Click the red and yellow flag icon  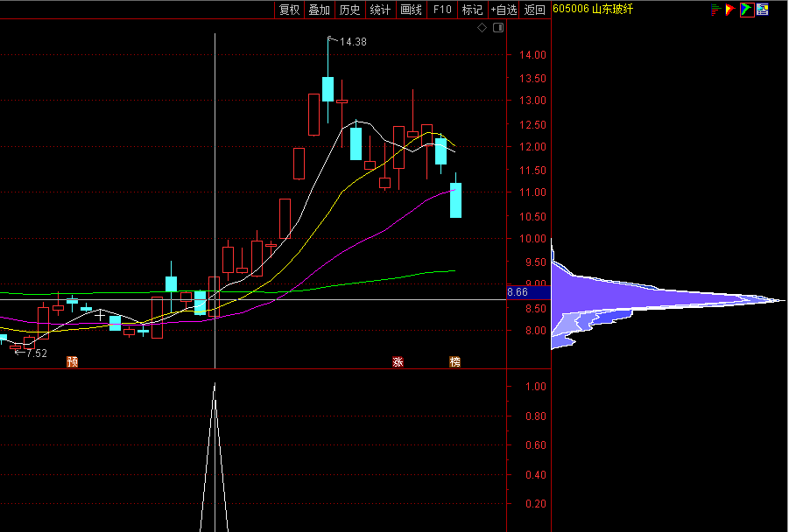(x=730, y=10)
